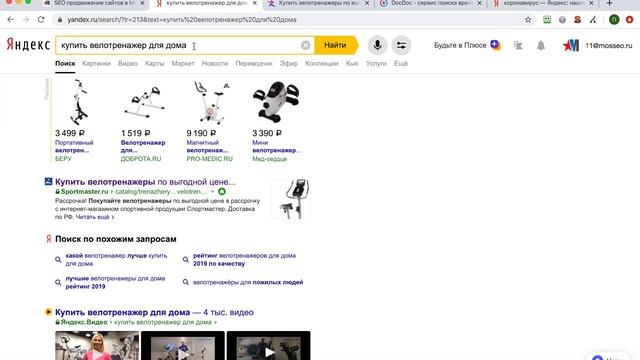This screenshot has height=360, width=640.
Task: Go back with browser back arrow
Action: (11, 19)
